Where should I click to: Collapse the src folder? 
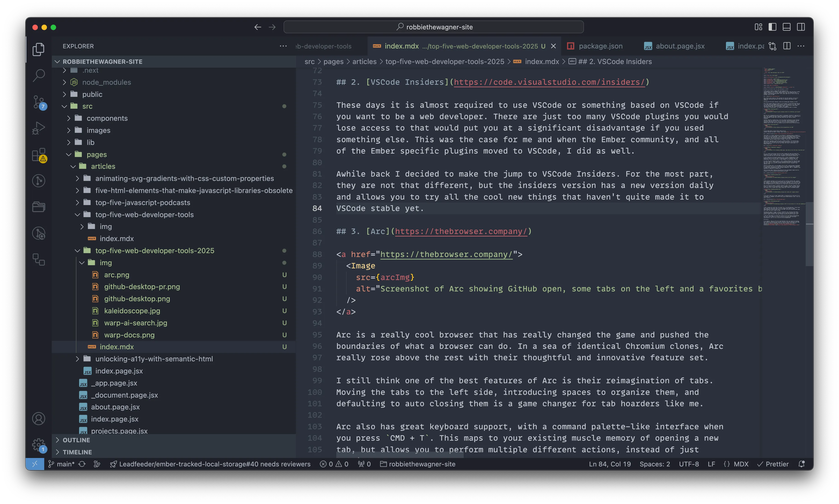tap(174, 106)
